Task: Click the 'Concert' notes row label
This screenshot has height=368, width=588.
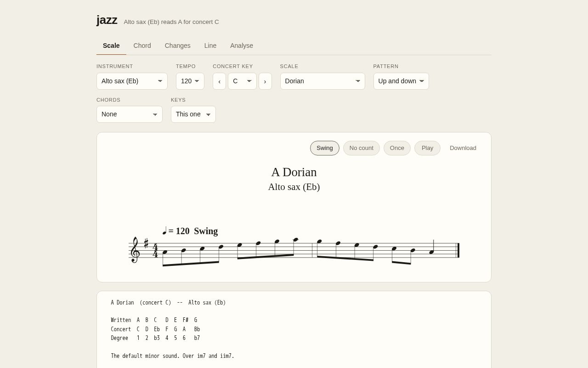Action: point(121,329)
